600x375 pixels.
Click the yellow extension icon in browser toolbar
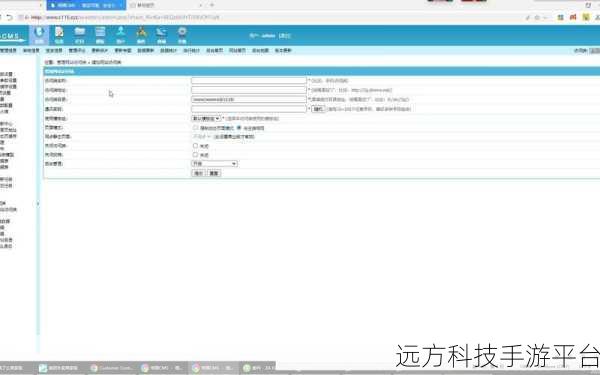[x=586, y=17]
